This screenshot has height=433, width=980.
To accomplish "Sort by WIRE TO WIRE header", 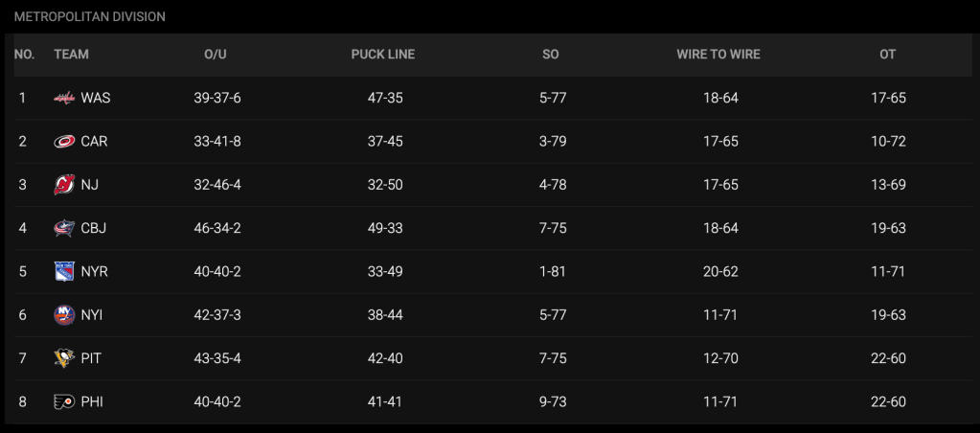I will click(718, 55).
